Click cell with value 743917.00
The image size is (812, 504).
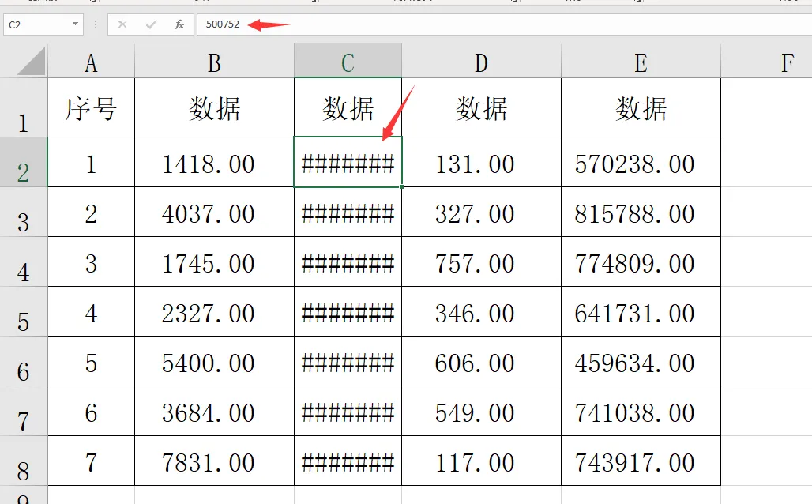pyautogui.click(x=641, y=461)
